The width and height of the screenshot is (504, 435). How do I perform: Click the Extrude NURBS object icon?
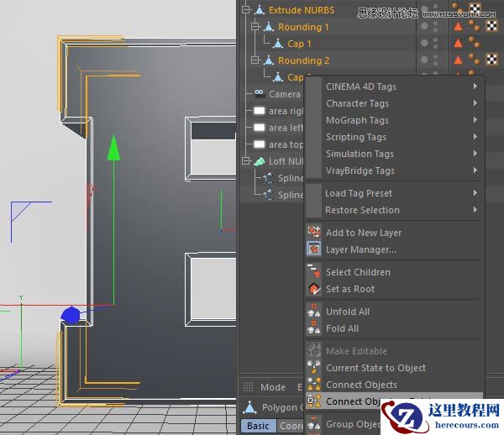(x=260, y=10)
